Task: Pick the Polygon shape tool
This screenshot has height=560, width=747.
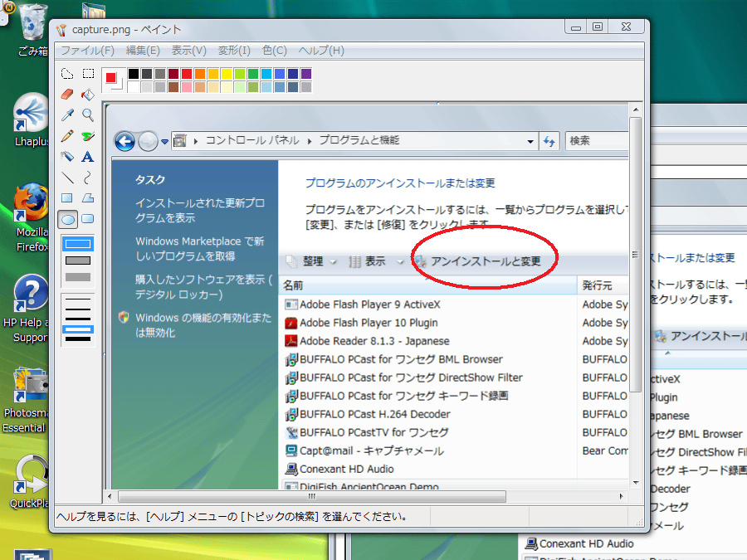Action: (x=88, y=198)
